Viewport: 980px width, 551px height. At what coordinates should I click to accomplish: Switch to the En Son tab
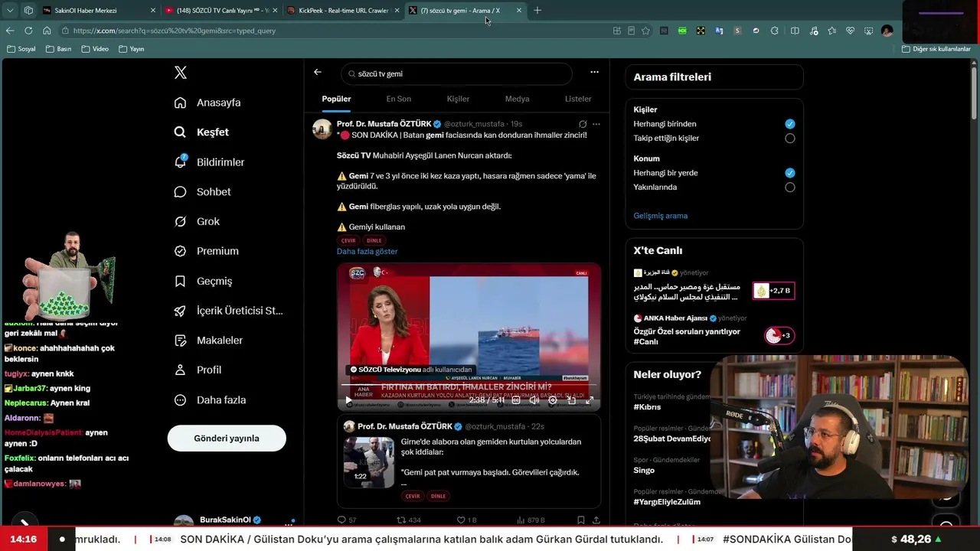399,99
